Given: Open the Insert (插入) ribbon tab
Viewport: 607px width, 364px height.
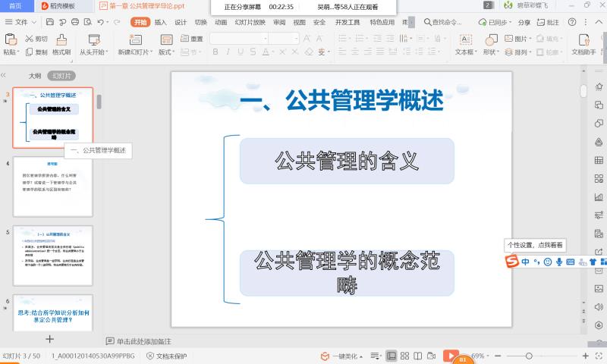Looking at the screenshot, I should [x=161, y=23].
